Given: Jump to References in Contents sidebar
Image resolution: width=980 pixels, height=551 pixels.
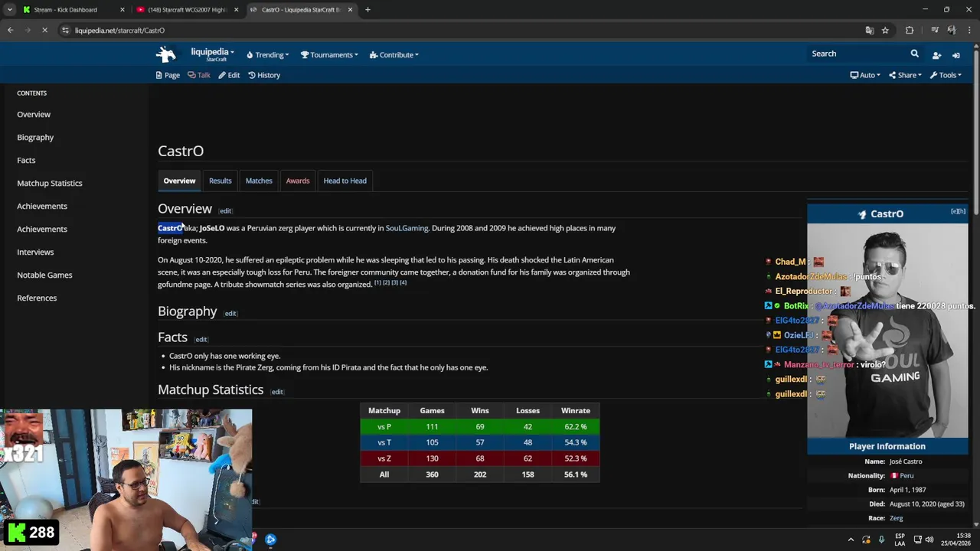Looking at the screenshot, I should click(37, 298).
